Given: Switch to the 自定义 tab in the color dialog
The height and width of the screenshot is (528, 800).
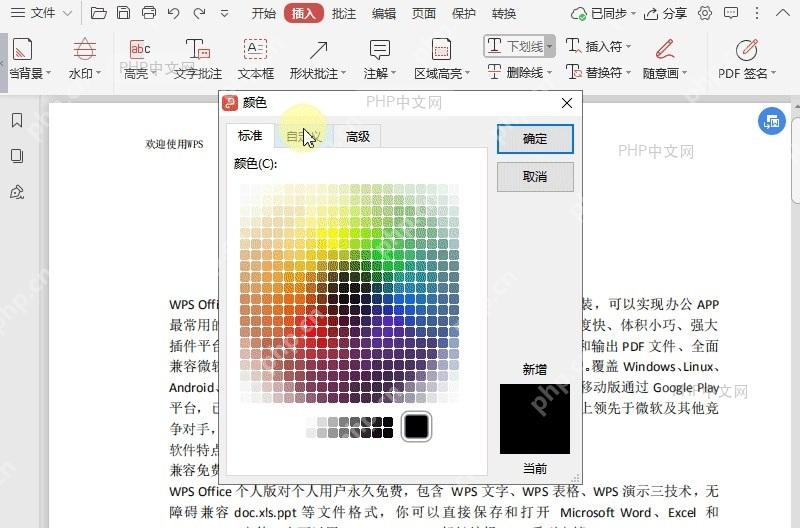Looking at the screenshot, I should (304, 136).
